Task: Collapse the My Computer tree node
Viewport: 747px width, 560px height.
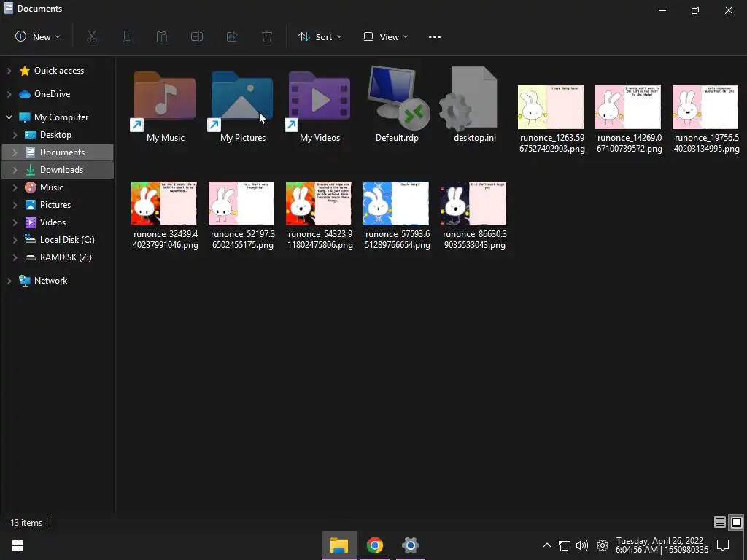Action: click(9, 117)
